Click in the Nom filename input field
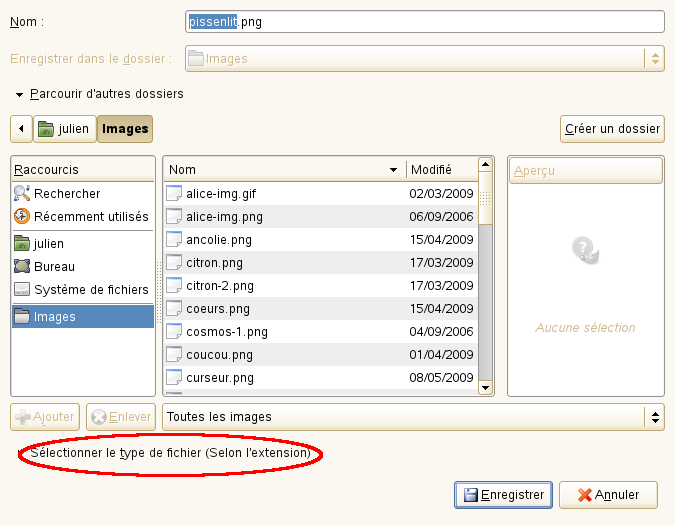Image resolution: width=675 pixels, height=526 pixels. pos(425,22)
